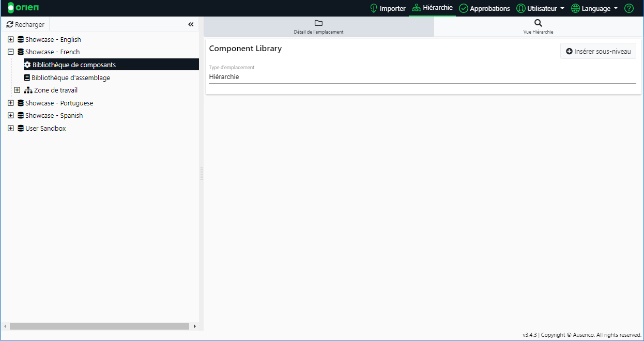644x341 pixels.
Task: Click the book icon beside Bibliothèque d'assemblage
Action: click(x=27, y=78)
